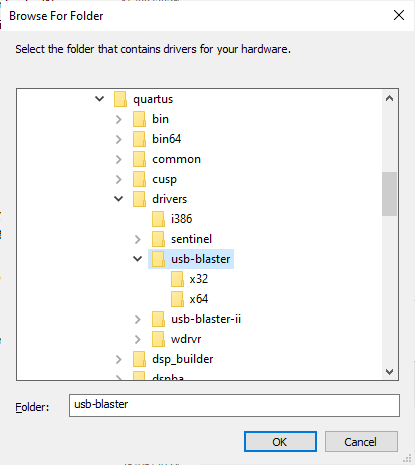Click the scrollbar down arrow
The width and height of the screenshot is (415, 465).
tap(389, 372)
